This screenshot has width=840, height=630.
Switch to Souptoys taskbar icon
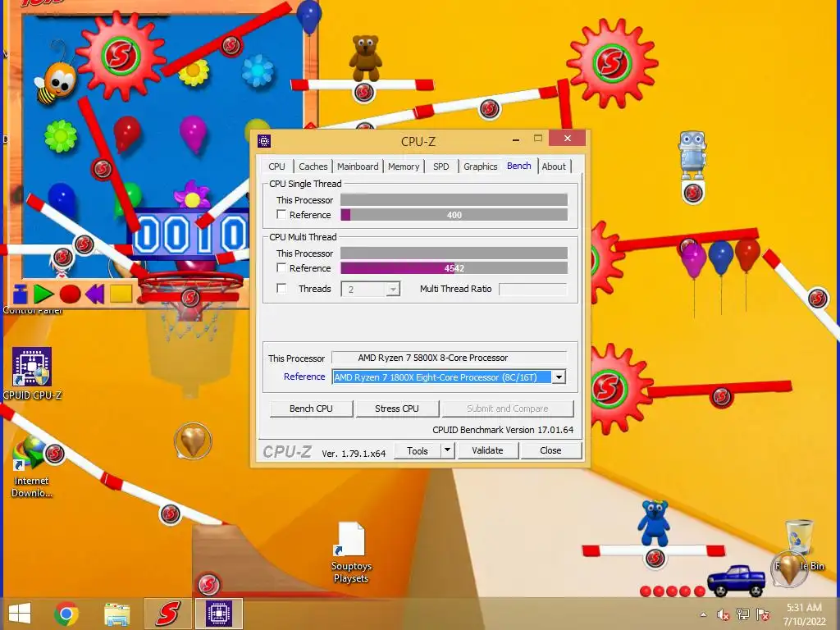(167, 614)
